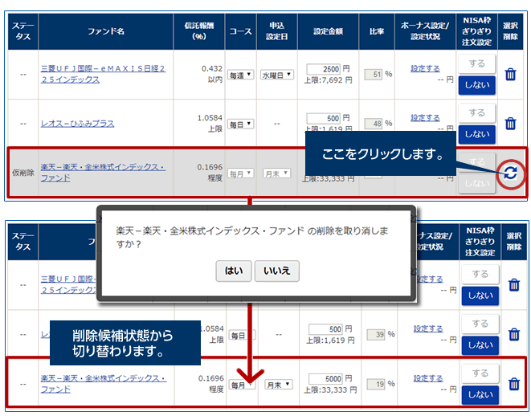
Task: Click the restore icon on the 仮削除 row
Action: pos(510,173)
